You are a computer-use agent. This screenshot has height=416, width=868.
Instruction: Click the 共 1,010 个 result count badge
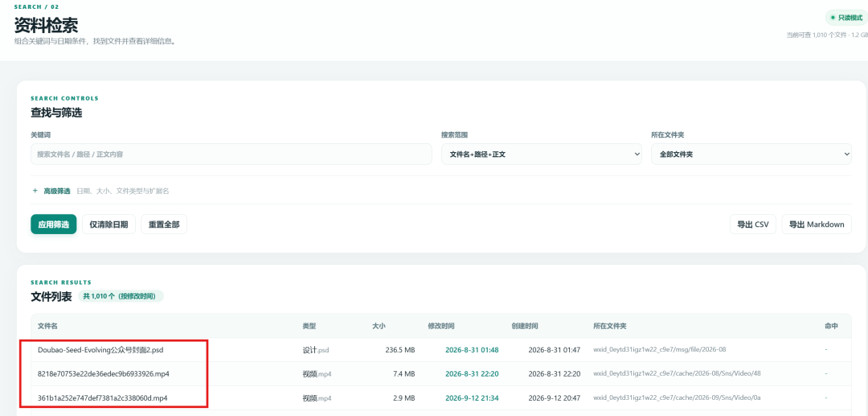[121, 296]
